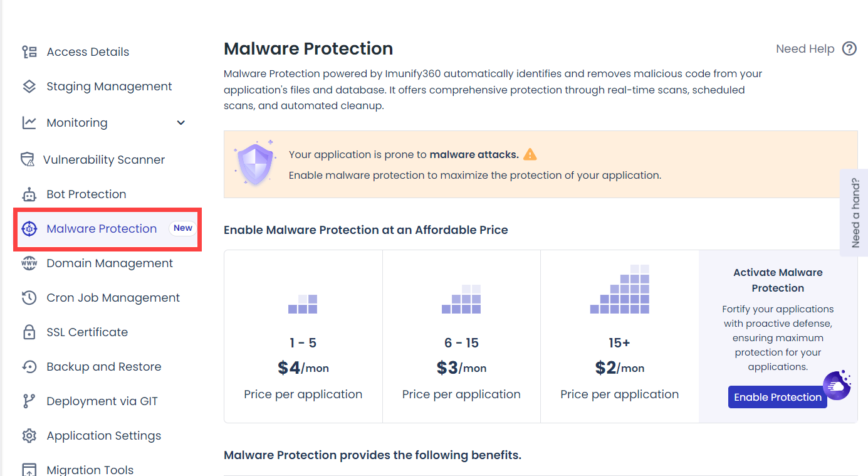Click the Enable Protection button

pyautogui.click(x=777, y=397)
